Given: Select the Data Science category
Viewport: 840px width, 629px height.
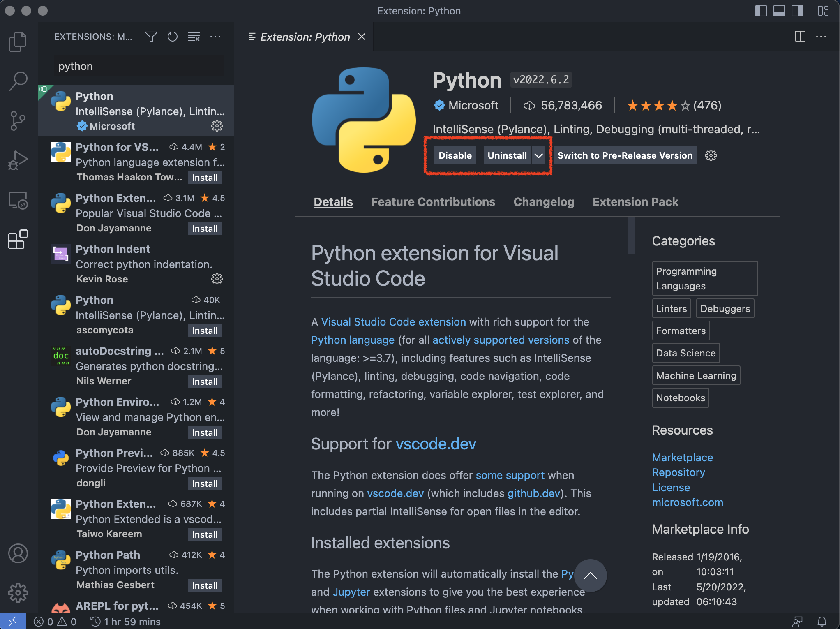Looking at the screenshot, I should [x=685, y=353].
